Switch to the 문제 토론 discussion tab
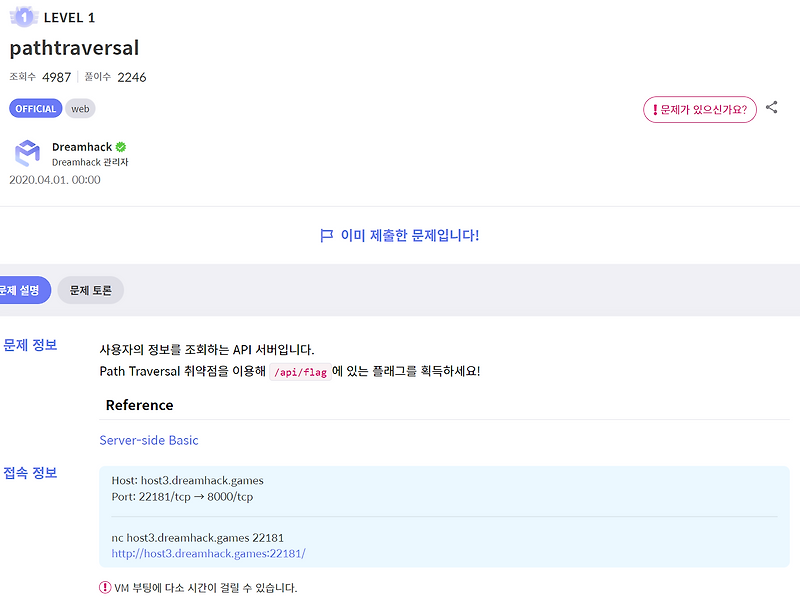This screenshot has height=601, width=800. tap(89, 290)
